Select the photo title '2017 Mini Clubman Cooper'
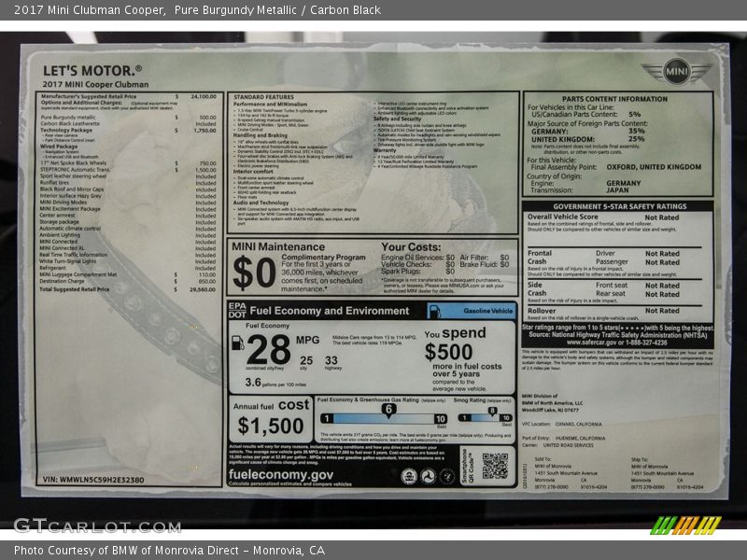Screen dimensions: 747x560 (89, 9)
